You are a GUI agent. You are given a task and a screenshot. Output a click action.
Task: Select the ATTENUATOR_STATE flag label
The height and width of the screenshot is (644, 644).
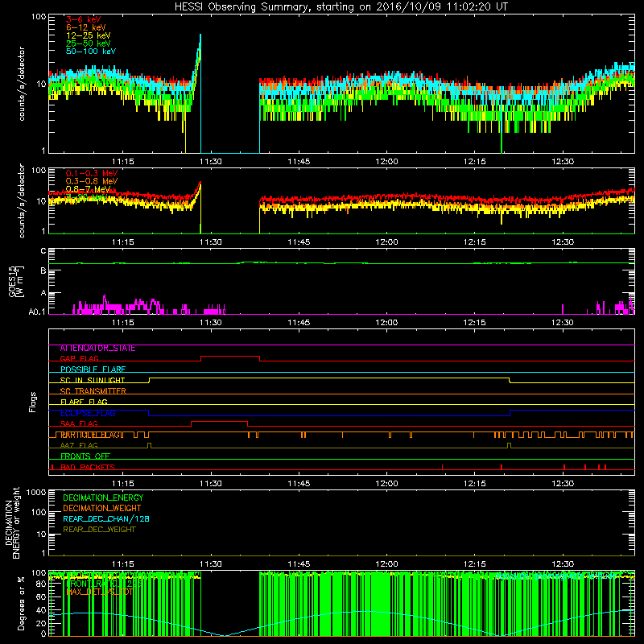(97, 349)
